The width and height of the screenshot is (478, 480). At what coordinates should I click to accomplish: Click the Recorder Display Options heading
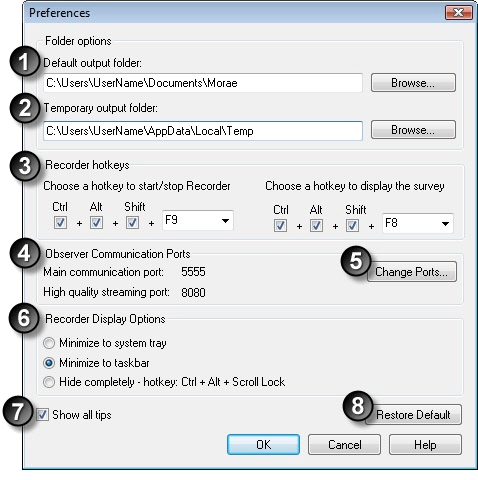[x=105, y=319]
